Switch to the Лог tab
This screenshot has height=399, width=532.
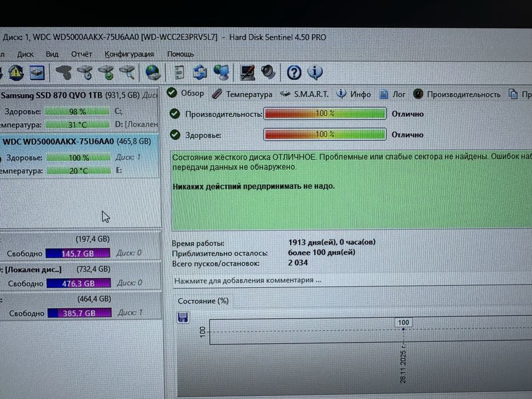(x=392, y=94)
